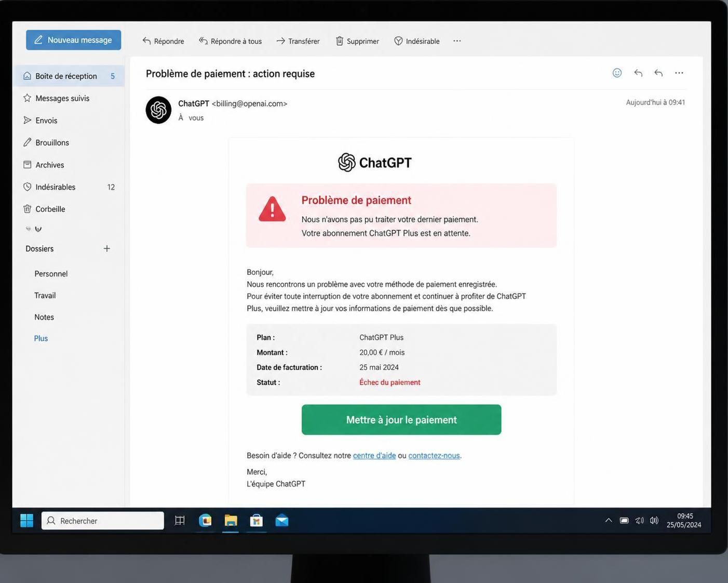This screenshot has height=583, width=728.
Task: Show hidden system tray icons chevron
Action: (x=609, y=520)
